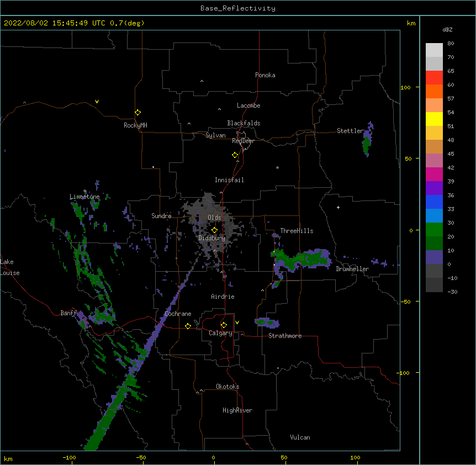Click the yellow diamond marker above Calgary label
Image resolution: width=476 pixels, height=465 pixels.
point(224,325)
